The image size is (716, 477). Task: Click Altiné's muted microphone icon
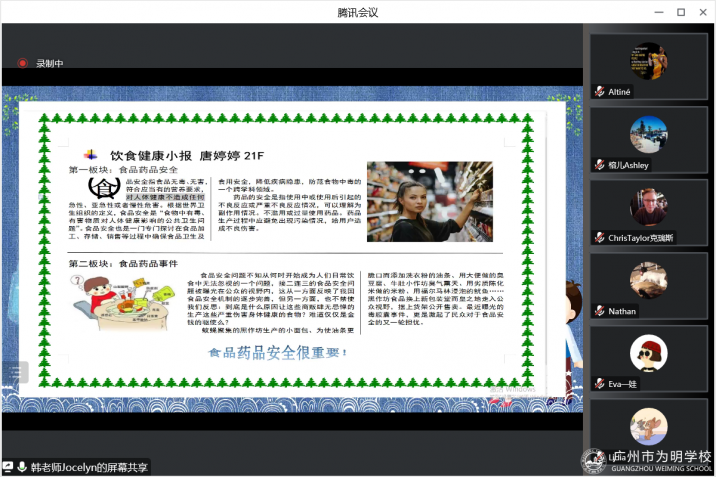pyautogui.click(x=599, y=91)
